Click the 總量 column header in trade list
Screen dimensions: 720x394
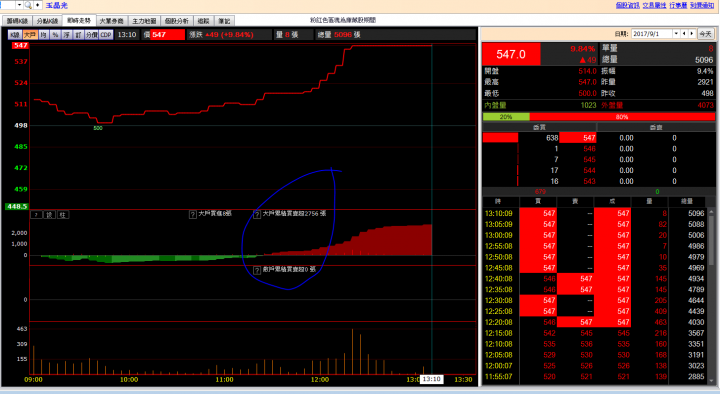click(687, 202)
